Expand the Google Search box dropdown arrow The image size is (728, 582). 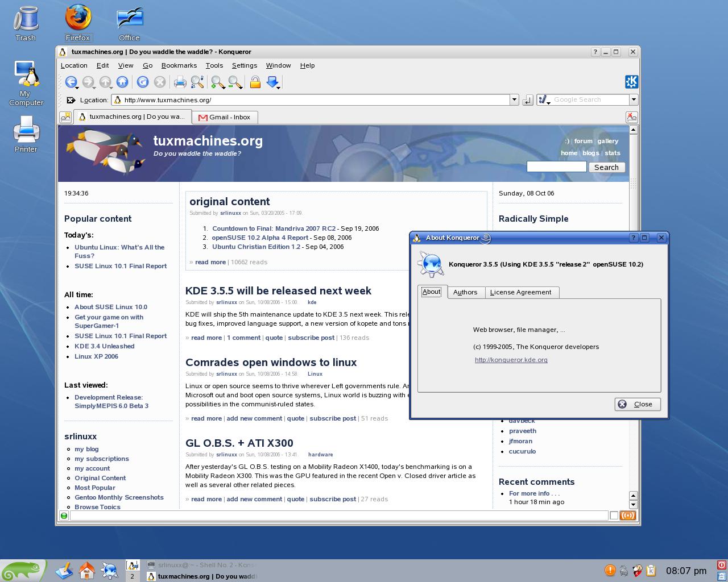pyautogui.click(x=633, y=100)
